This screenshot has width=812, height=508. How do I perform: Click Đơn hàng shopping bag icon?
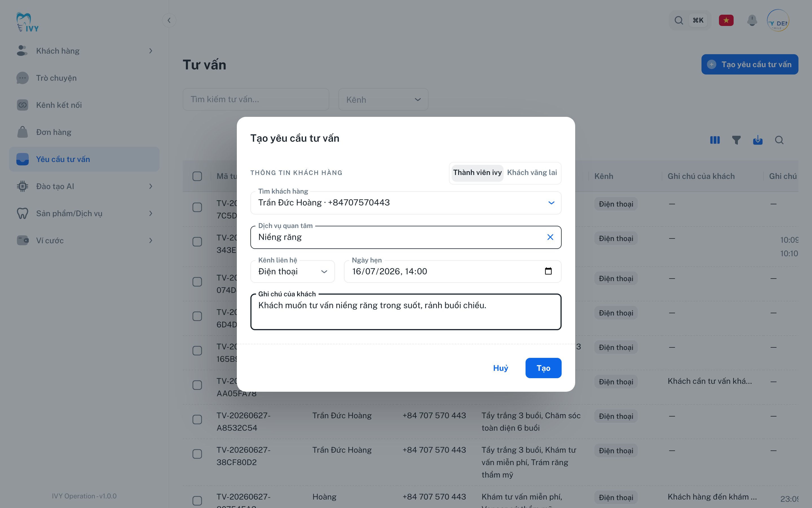pyautogui.click(x=22, y=132)
